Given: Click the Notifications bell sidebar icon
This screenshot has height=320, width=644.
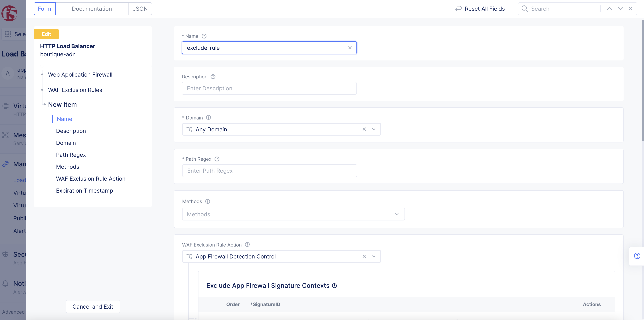Looking at the screenshot, I should [5, 283].
